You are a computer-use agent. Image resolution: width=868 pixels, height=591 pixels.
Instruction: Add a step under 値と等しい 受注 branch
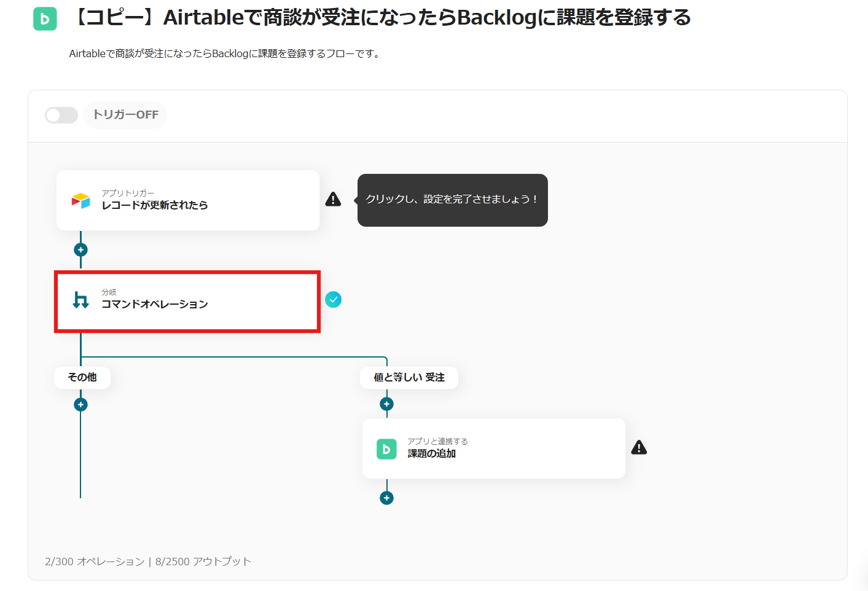[386, 404]
